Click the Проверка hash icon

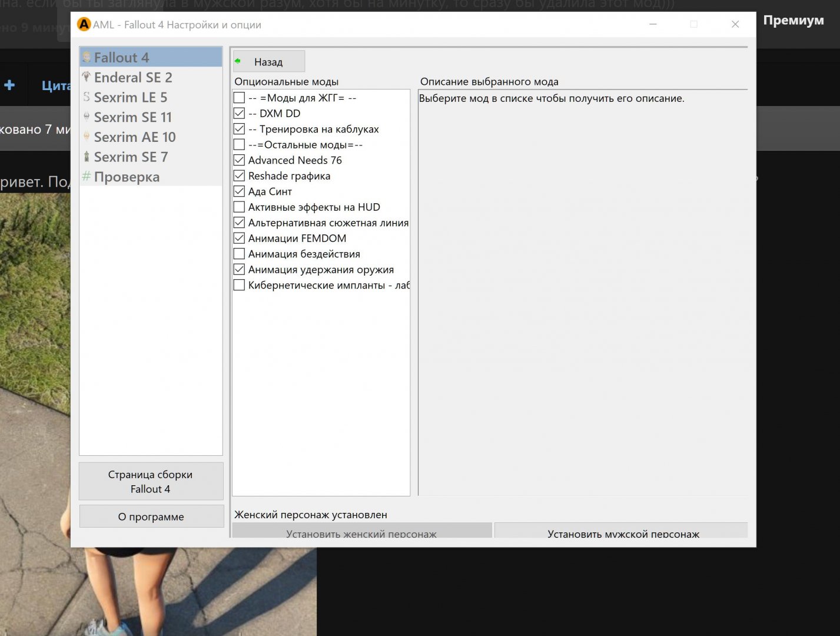pyautogui.click(x=87, y=177)
